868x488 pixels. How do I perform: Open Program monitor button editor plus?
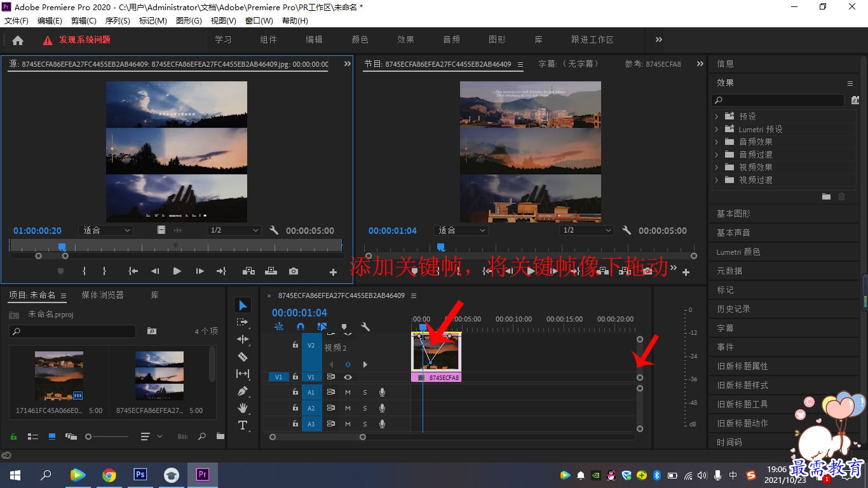click(x=686, y=272)
